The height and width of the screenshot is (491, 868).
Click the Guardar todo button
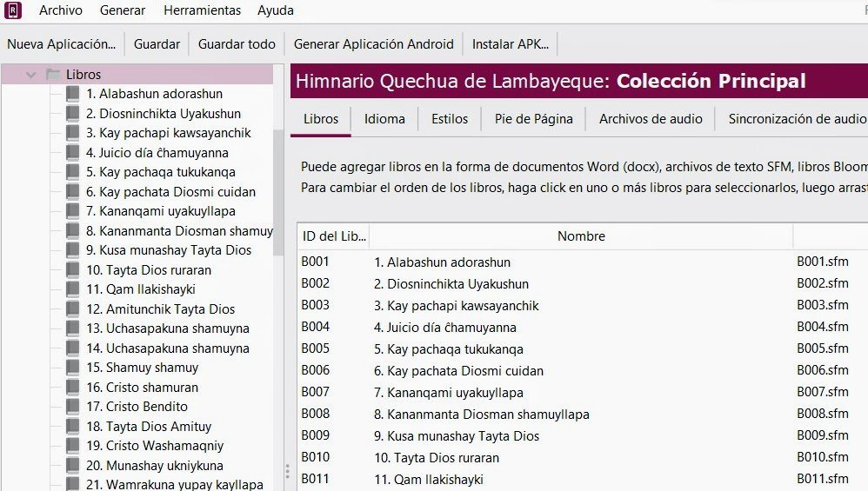coord(237,44)
